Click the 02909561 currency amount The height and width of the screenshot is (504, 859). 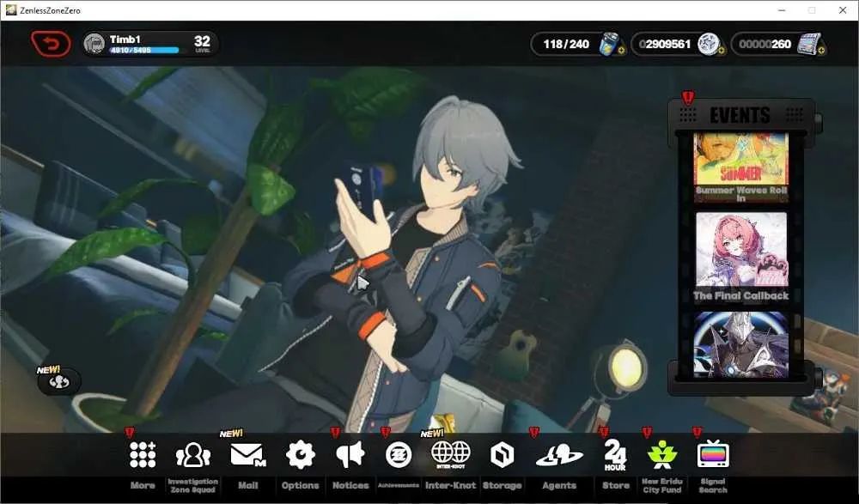pos(665,44)
